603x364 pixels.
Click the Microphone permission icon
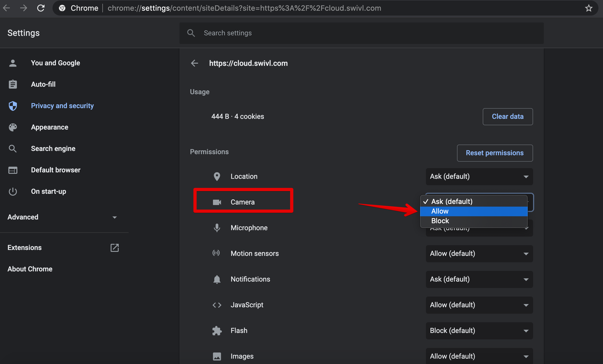point(217,228)
